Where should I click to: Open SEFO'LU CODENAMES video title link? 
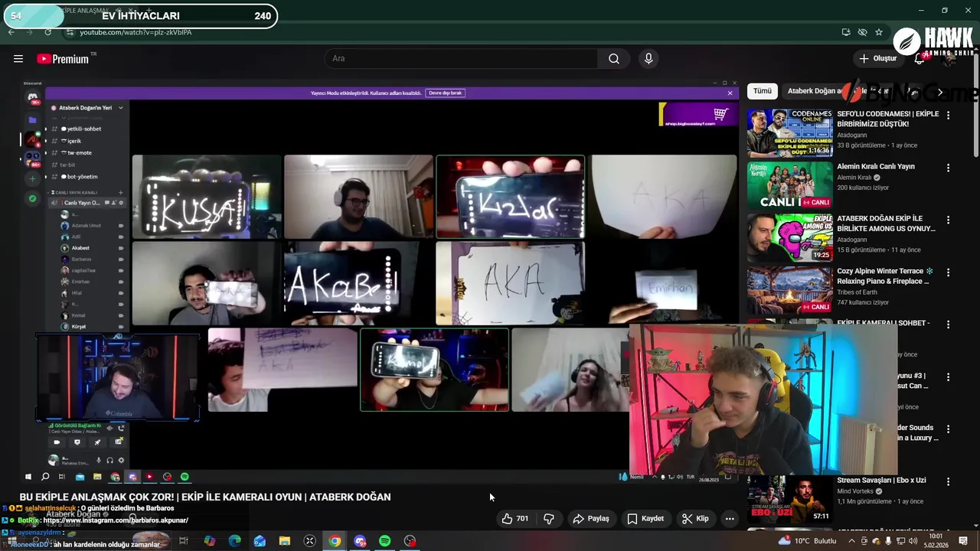(x=887, y=119)
